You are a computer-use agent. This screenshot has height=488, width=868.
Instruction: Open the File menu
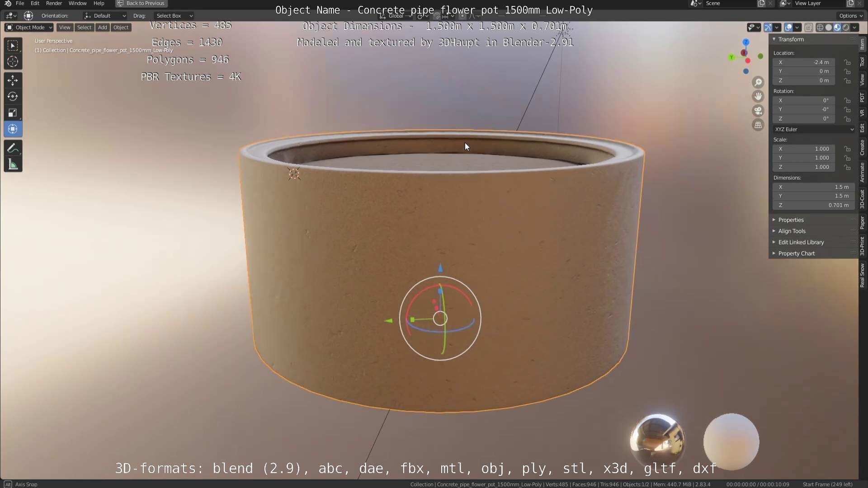(20, 3)
